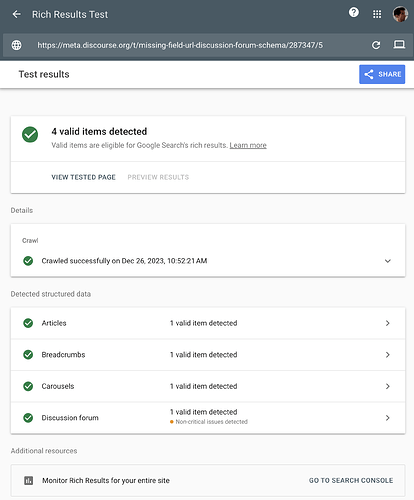Click the chart icon by Monitor Rich Results
Viewport: 414px width, 500px height.
29,480
